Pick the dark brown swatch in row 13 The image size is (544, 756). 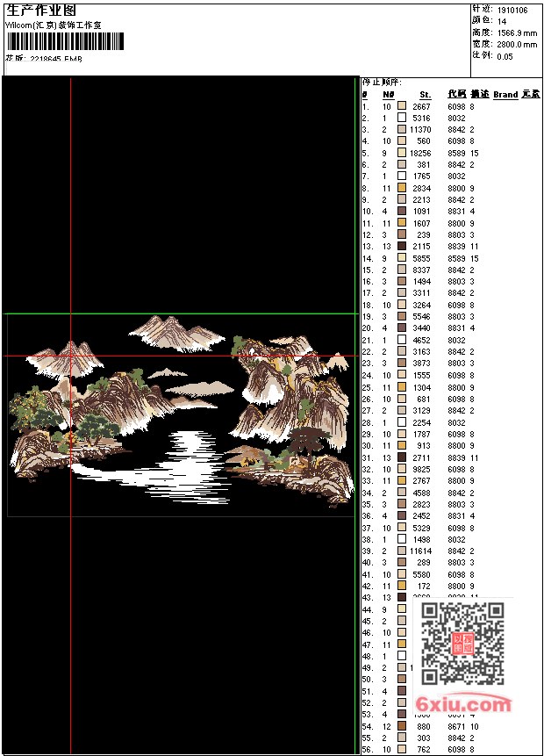click(x=402, y=246)
